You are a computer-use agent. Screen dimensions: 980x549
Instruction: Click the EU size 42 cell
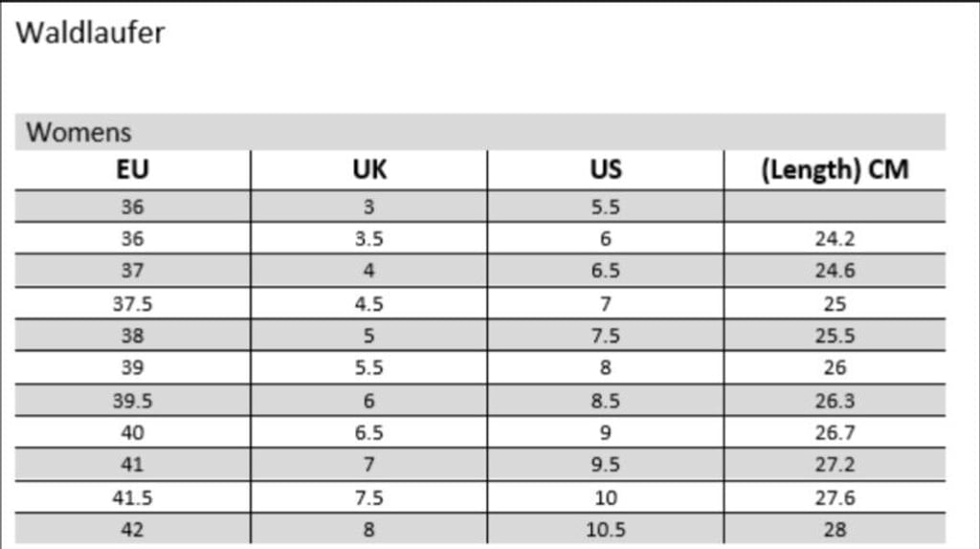(x=132, y=530)
